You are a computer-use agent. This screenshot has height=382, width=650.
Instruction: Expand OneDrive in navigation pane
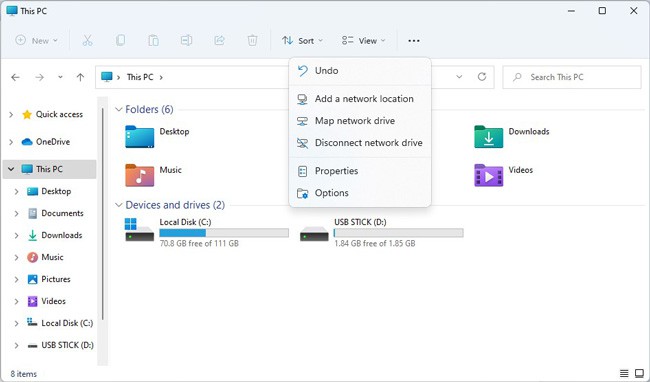pyautogui.click(x=11, y=142)
